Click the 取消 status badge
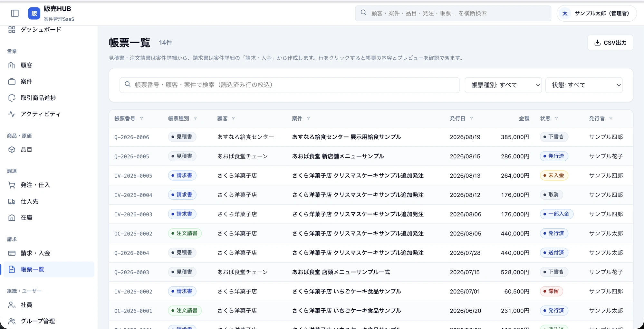644x329 pixels. pyautogui.click(x=551, y=195)
